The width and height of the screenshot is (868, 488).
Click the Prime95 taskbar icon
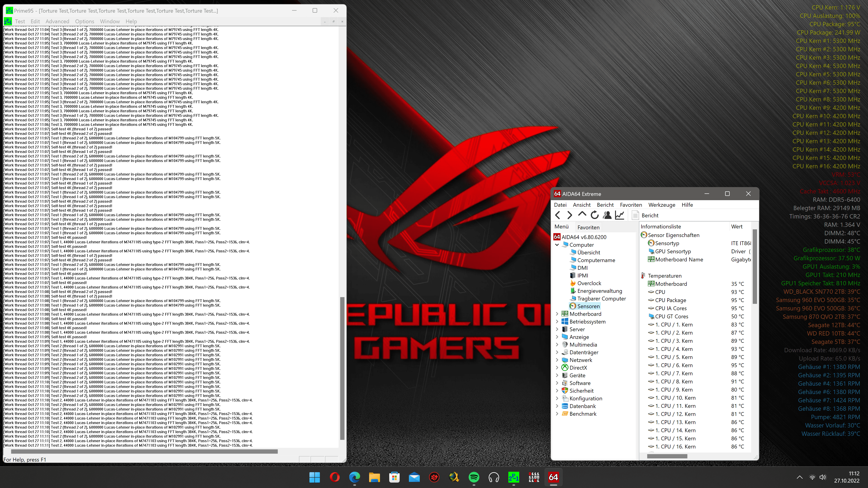(x=514, y=477)
